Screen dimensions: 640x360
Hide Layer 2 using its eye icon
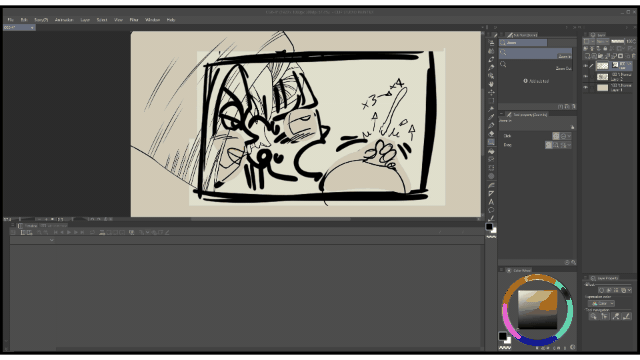click(x=586, y=77)
